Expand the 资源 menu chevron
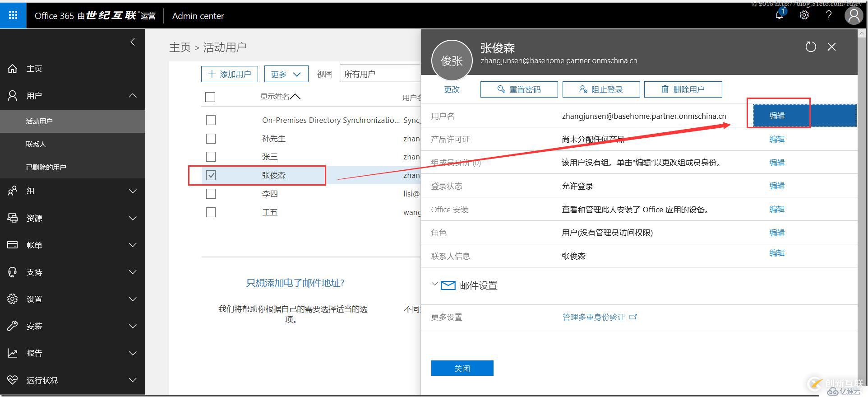The image size is (868, 397). pyautogui.click(x=133, y=218)
